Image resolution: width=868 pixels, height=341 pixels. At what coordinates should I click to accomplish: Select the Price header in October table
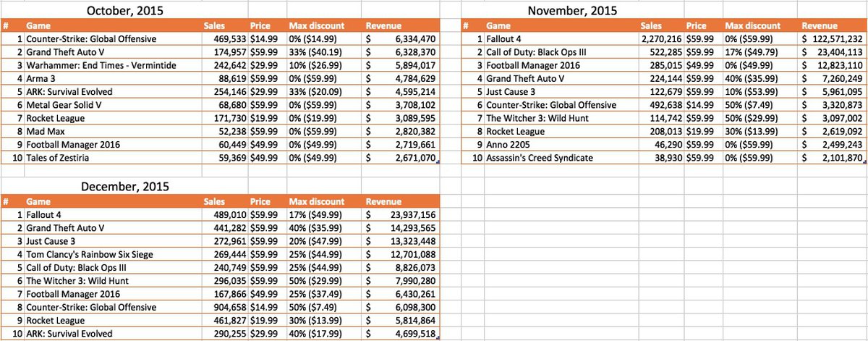(260, 25)
